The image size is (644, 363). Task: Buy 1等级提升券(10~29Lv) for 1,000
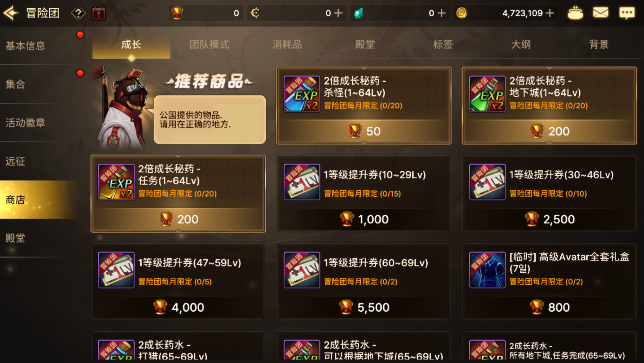click(364, 219)
